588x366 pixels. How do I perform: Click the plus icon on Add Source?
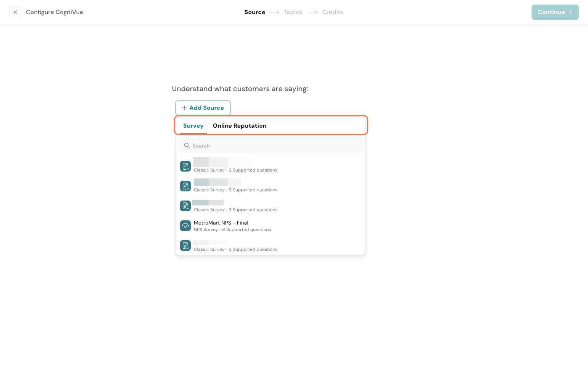pos(184,108)
